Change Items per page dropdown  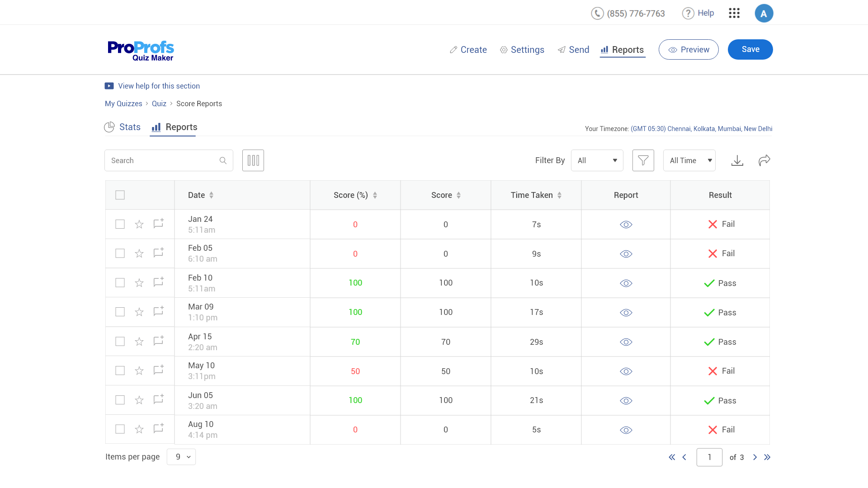point(181,457)
